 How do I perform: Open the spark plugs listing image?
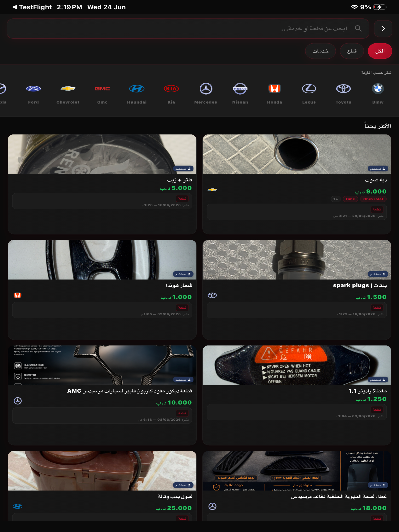(297, 259)
